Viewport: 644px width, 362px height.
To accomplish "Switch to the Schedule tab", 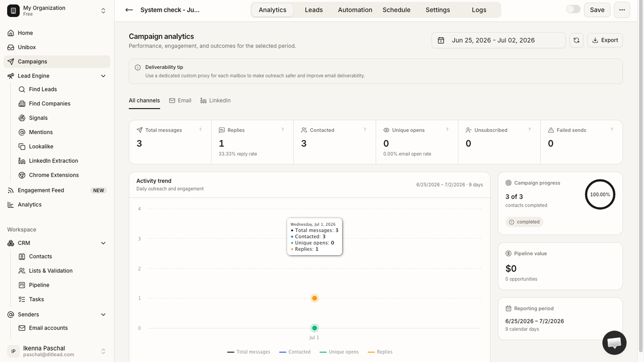I will [x=396, y=10].
